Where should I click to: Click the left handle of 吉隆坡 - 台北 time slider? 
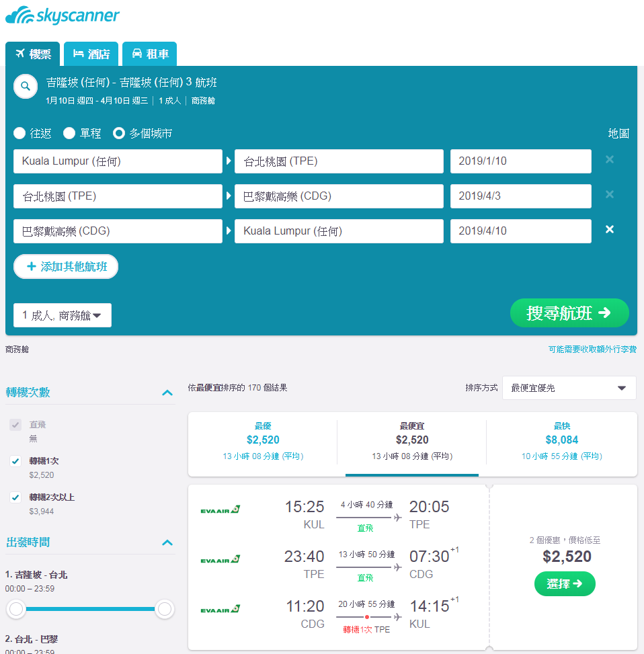16,609
